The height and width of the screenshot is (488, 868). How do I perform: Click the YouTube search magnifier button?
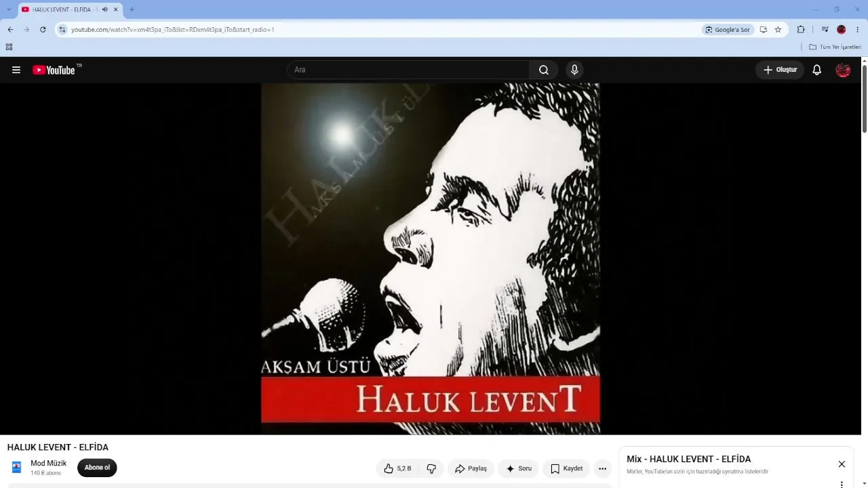click(x=544, y=70)
